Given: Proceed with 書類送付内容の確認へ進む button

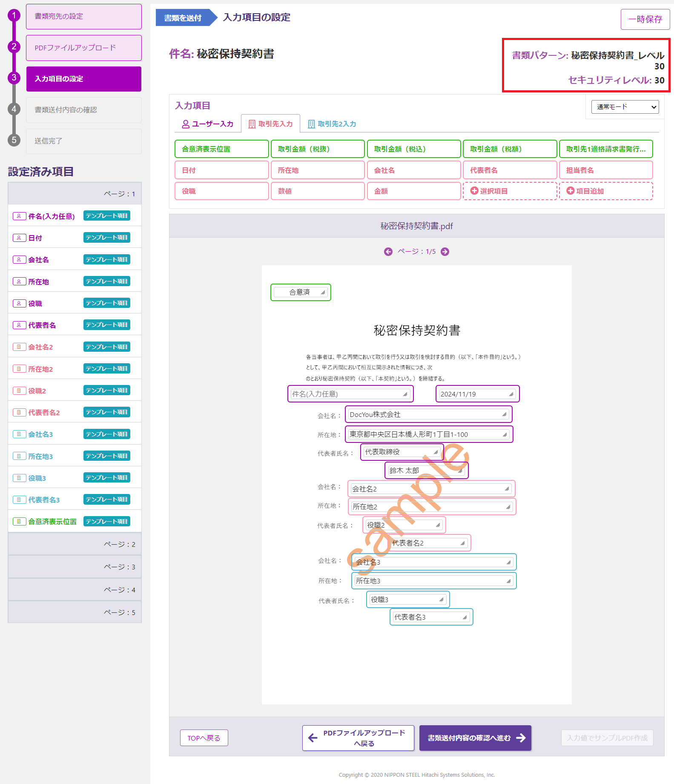Looking at the screenshot, I should (x=475, y=738).
